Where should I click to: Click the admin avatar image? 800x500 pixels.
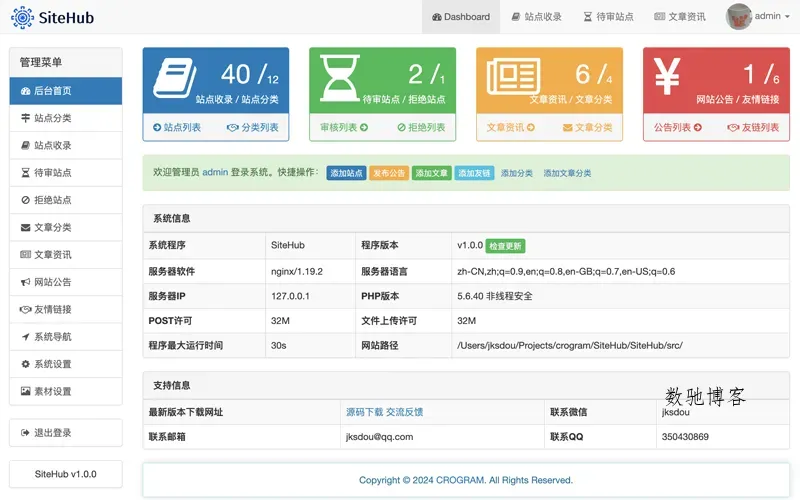[738, 17]
